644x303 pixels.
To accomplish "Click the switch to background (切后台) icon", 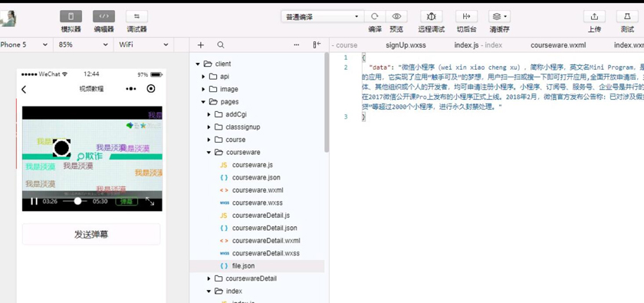I will click(467, 16).
